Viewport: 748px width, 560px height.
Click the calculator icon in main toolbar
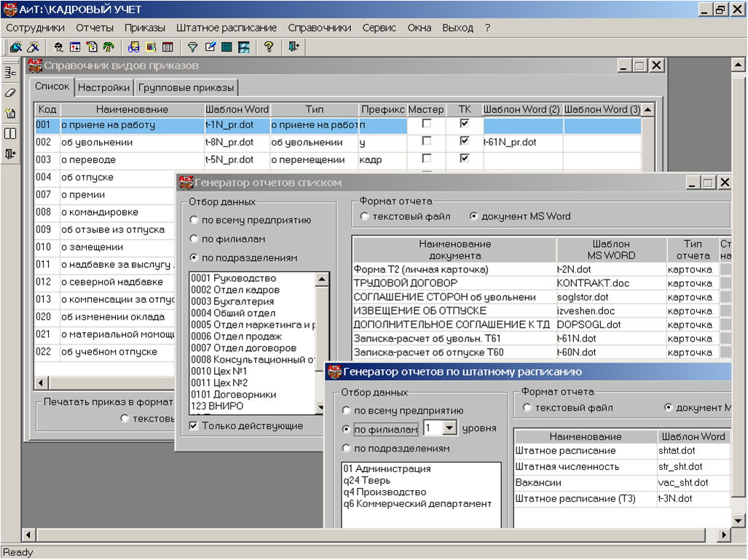[227, 47]
